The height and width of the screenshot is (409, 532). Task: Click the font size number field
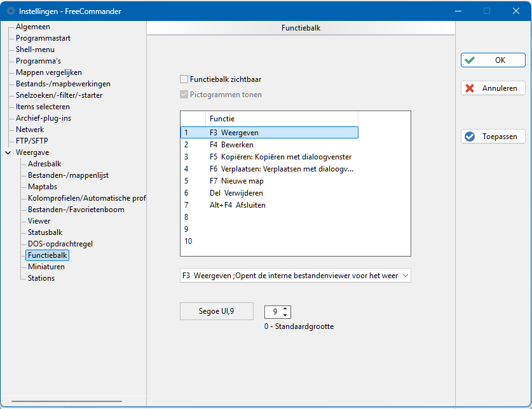coord(273,312)
